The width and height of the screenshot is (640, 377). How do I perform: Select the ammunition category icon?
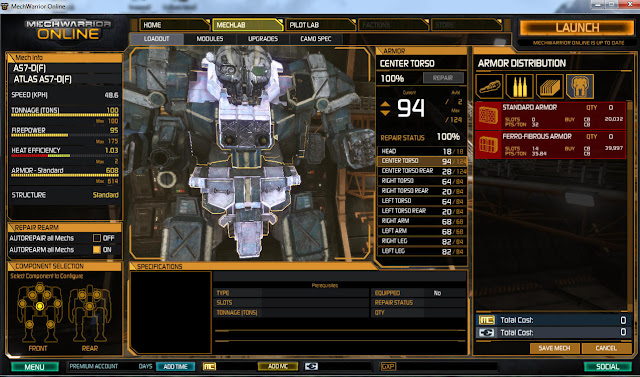pos(519,86)
